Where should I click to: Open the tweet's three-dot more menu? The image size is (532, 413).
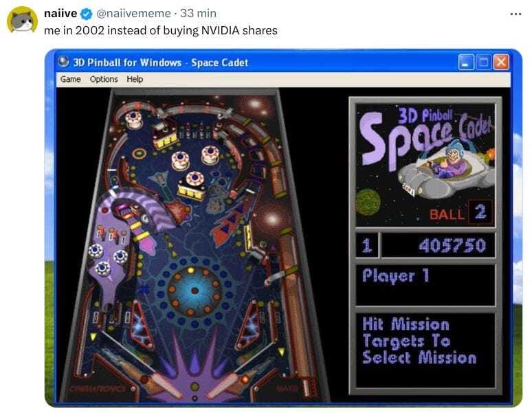click(516, 14)
